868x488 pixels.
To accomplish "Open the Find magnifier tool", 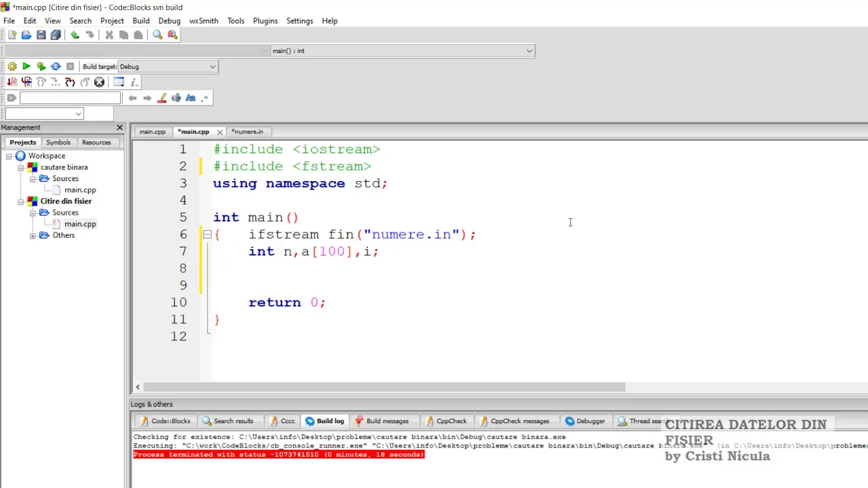I will (x=157, y=35).
